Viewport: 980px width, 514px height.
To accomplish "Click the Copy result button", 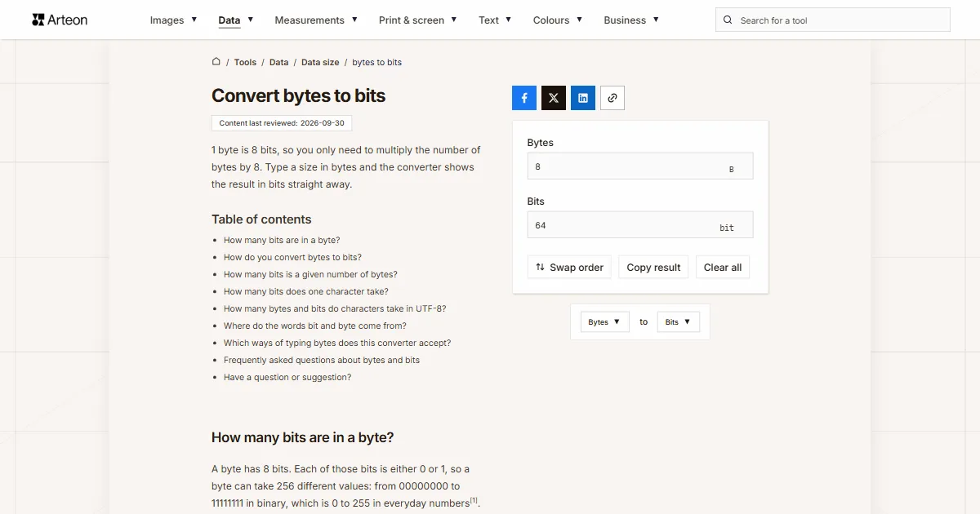I will pos(653,268).
